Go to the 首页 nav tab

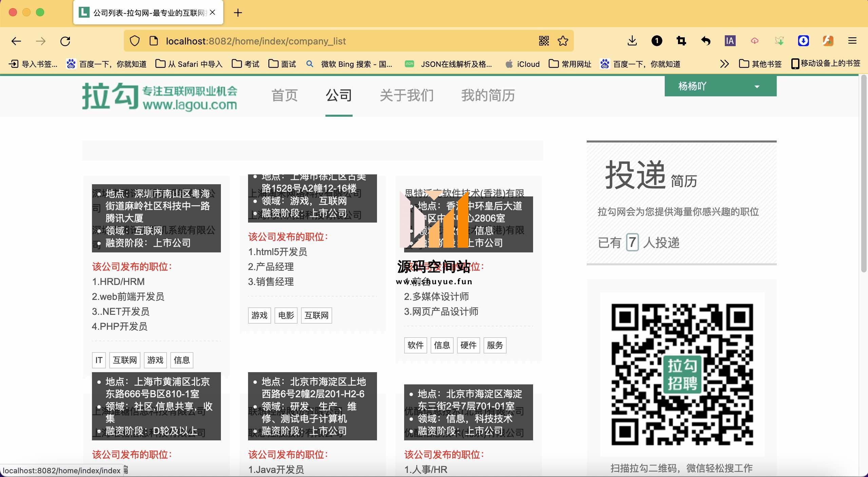coord(284,95)
